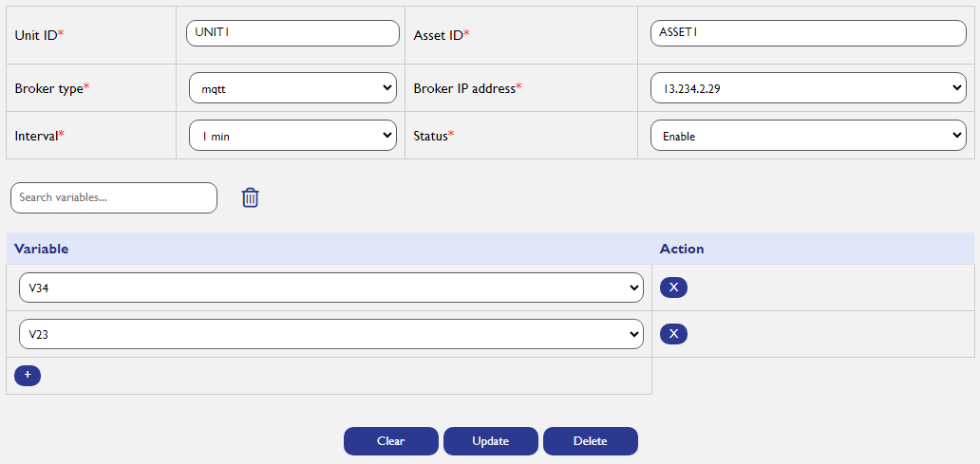Image resolution: width=980 pixels, height=464 pixels.
Task: Click the trash bin delete icon
Action: click(x=250, y=197)
